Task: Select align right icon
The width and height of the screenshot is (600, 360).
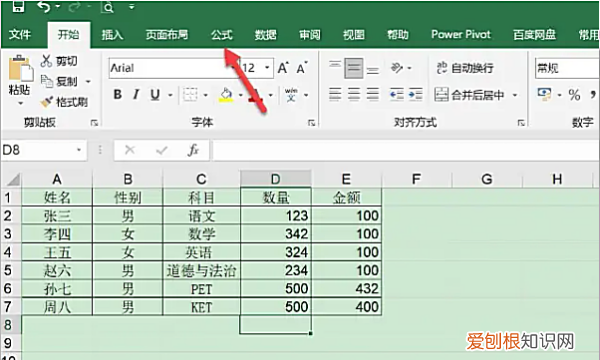Action: [373, 94]
